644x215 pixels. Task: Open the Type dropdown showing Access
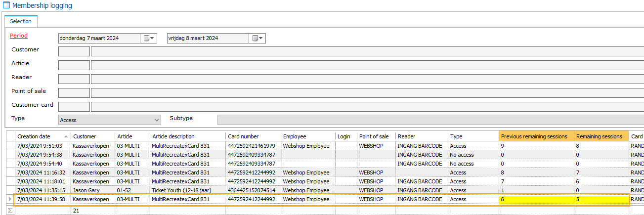coord(157,120)
